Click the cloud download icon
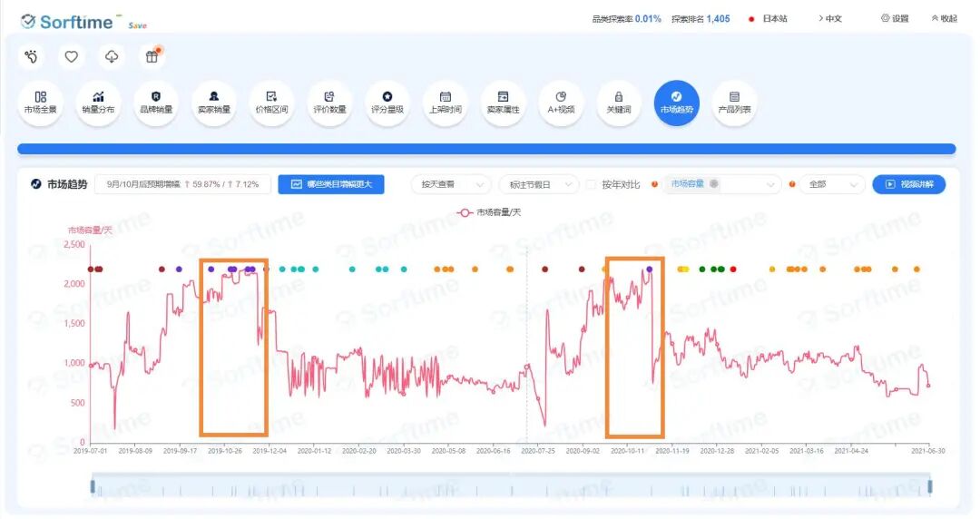Image resolution: width=980 pixels, height=519 pixels. pyautogui.click(x=112, y=57)
